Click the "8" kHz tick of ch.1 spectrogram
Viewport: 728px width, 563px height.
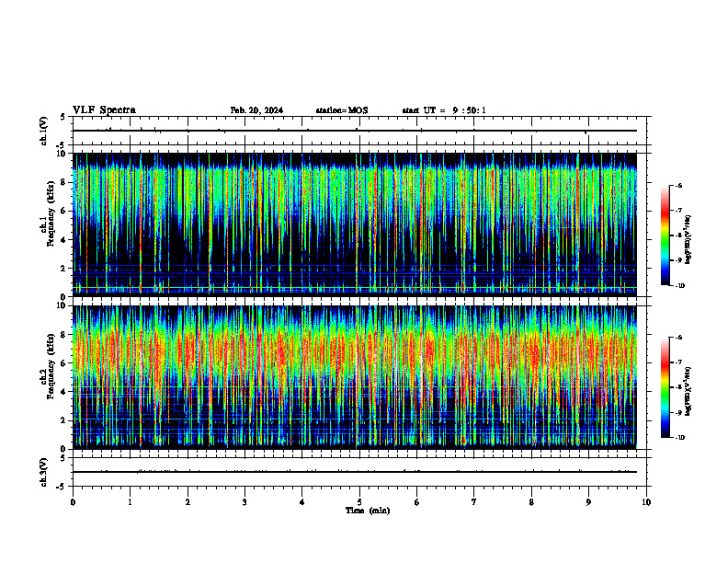pyautogui.click(x=64, y=182)
